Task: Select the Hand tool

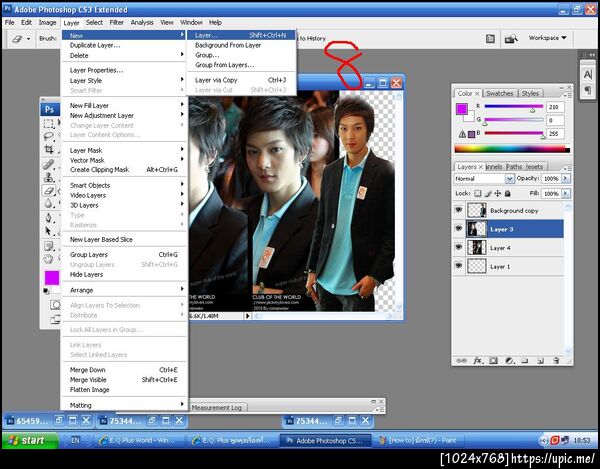Action: pyautogui.click(x=49, y=259)
